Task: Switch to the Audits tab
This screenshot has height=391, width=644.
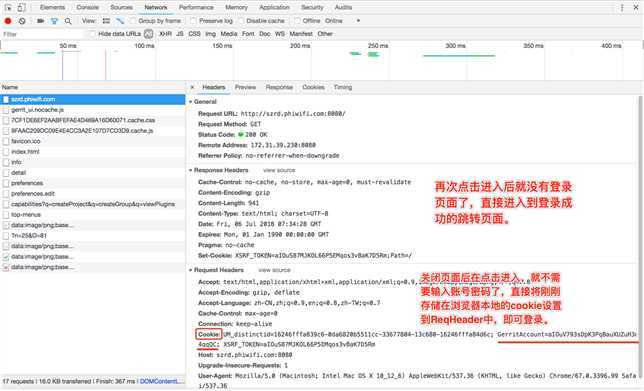Action: (343, 7)
